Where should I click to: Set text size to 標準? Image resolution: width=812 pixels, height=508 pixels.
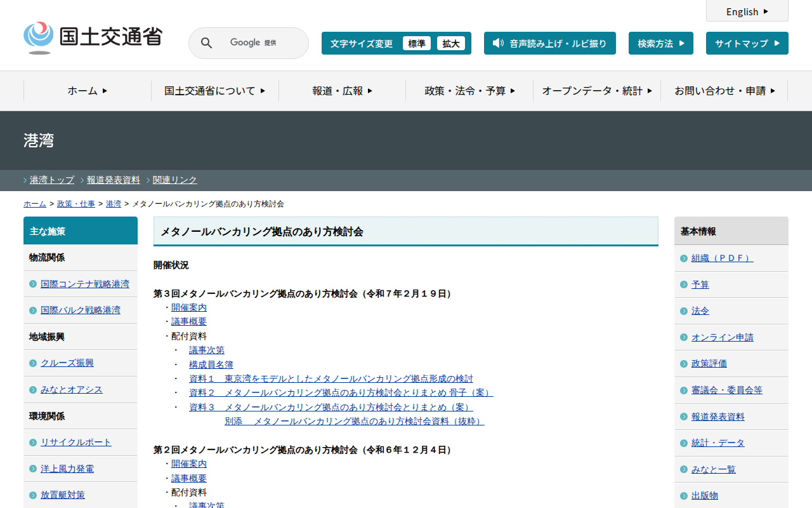(416, 43)
